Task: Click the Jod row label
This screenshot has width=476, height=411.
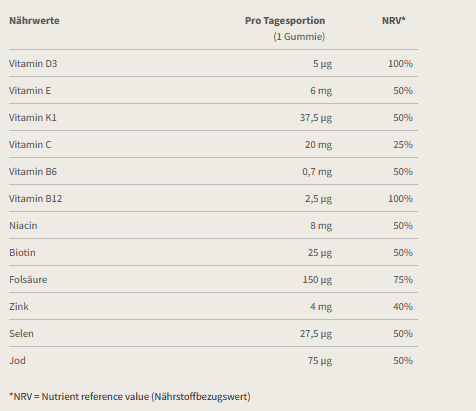Action: [x=17, y=360]
